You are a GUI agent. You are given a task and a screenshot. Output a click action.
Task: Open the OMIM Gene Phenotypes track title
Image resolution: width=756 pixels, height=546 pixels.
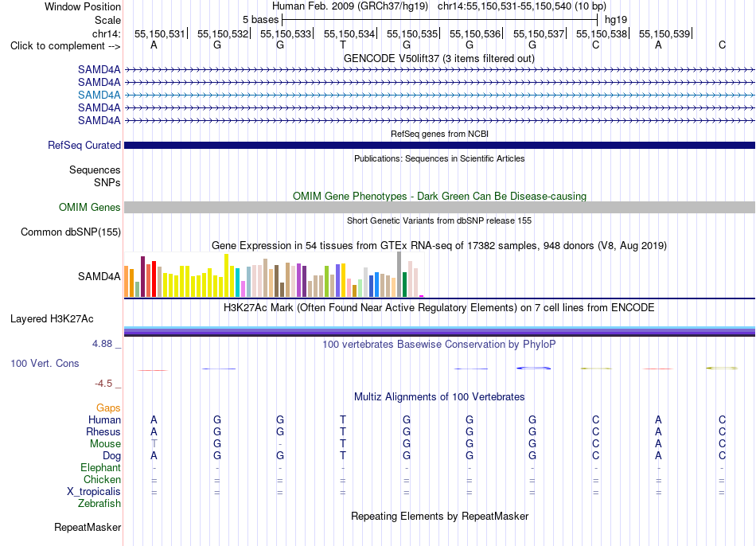tap(439, 196)
